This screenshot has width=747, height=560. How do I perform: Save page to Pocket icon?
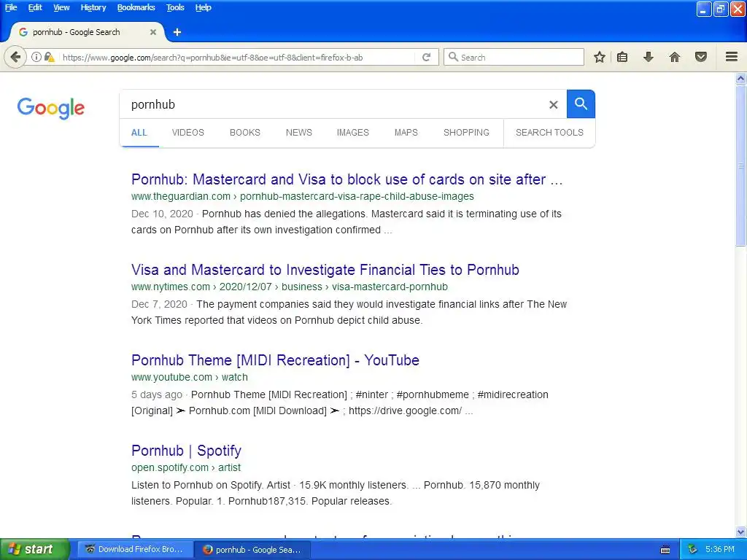coord(701,58)
